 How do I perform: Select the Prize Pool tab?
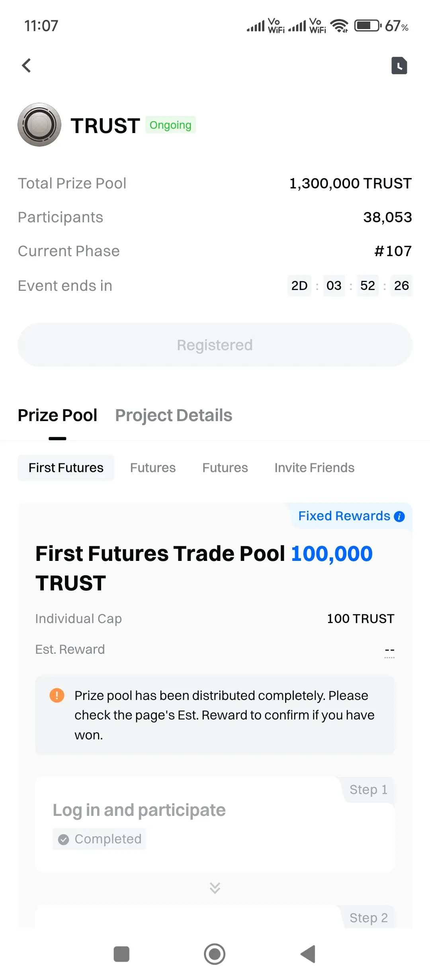[x=57, y=415]
